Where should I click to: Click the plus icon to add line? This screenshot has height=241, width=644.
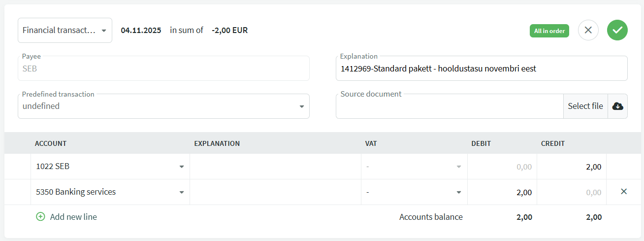pos(40,217)
